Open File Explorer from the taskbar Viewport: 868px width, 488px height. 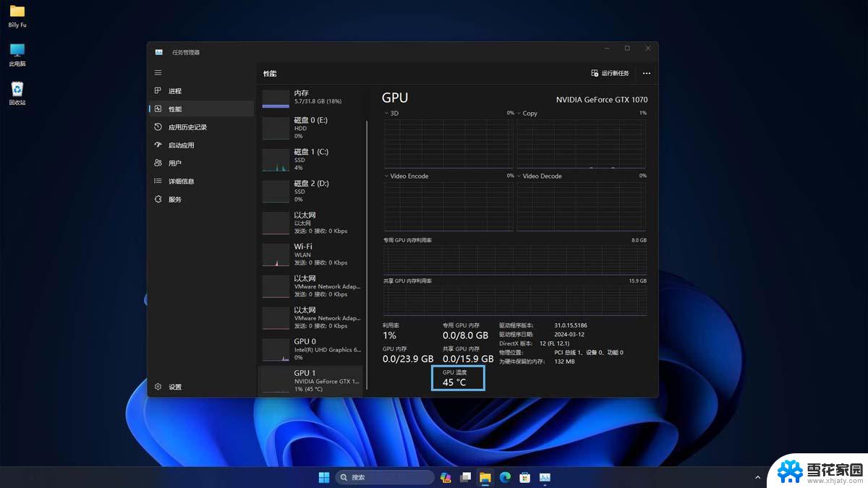click(x=485, y=477)
